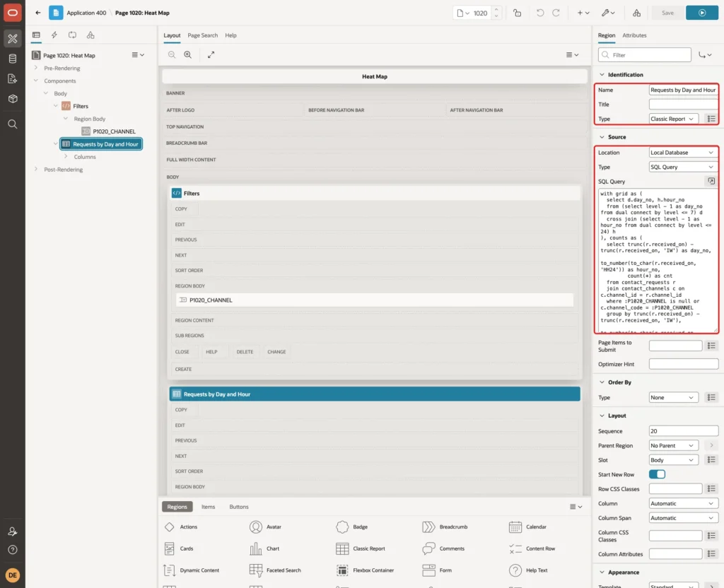Screen dimensions: 724x588
Task: Zoom out the layout view
Action: (x=172, y=54)
